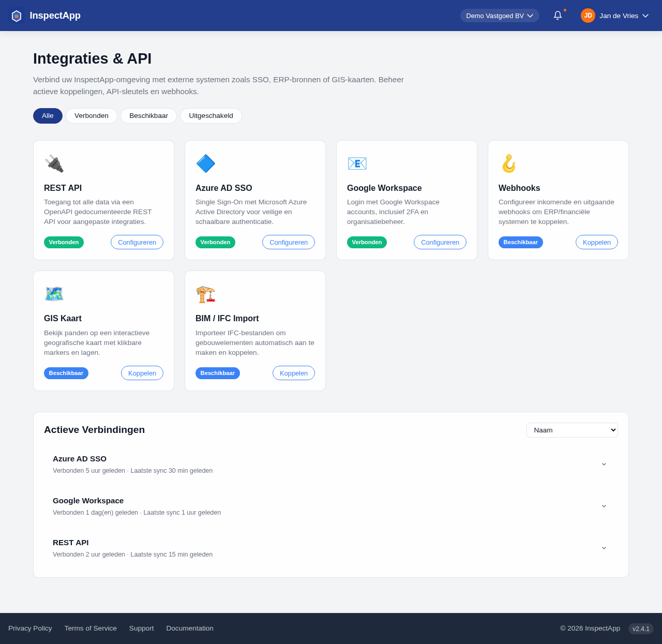Click the Google Workspace card title
The height and width of the screenshot is (644, 662).
pos(384,188)
